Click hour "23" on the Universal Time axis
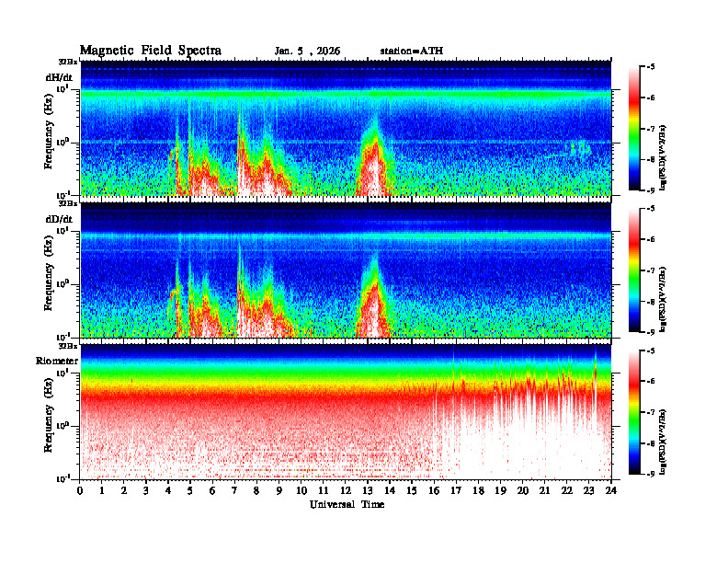Image resolution: width=728 pixels, height=563 pixels. coord(589,491)
